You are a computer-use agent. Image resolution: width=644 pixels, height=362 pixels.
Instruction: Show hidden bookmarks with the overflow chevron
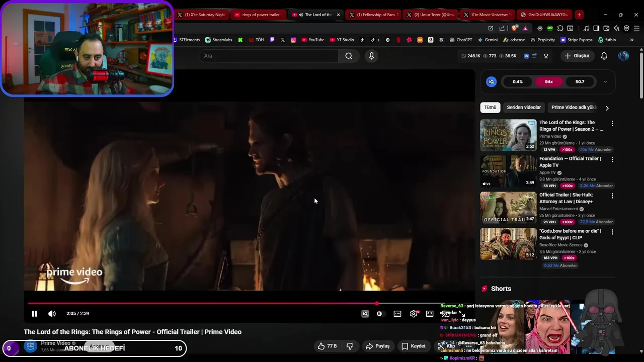click(632, 40)
